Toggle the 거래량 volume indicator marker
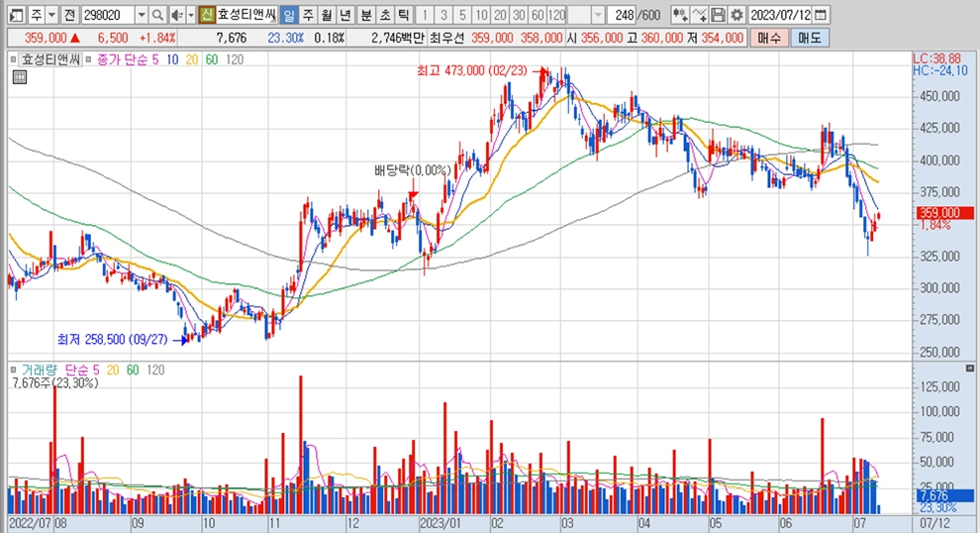980x533 pixels. [x=14, y=370]
